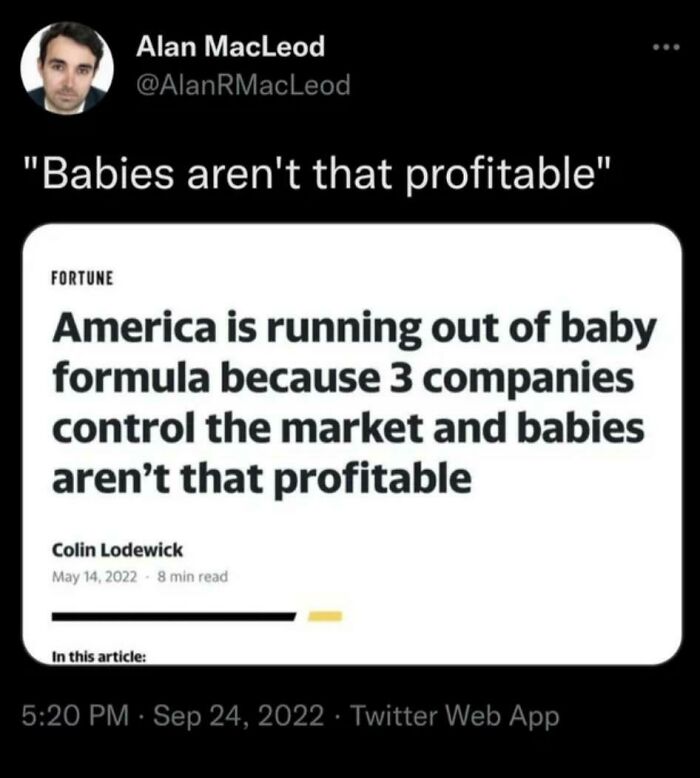Visit the @AlanRMacLeod handle
Image resolution: width=700 pixels, height=778 pixels.
(241, 86)
